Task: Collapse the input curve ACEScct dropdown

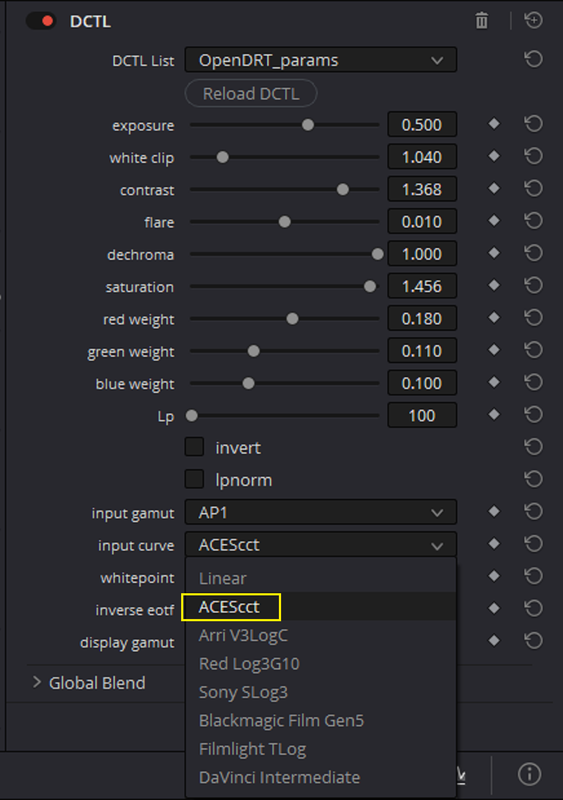Action: point(321,544)
